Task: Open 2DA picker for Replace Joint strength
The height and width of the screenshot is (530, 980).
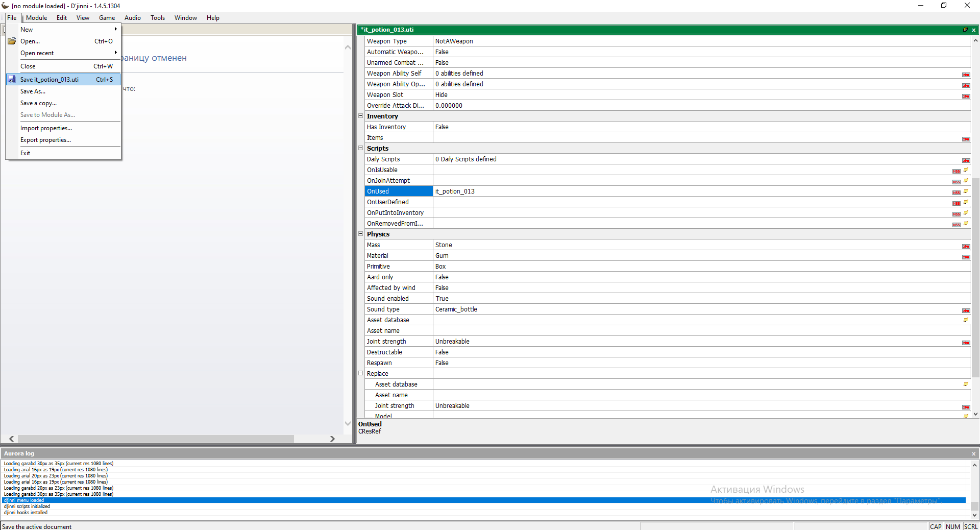Action: [x=966, y=407]
